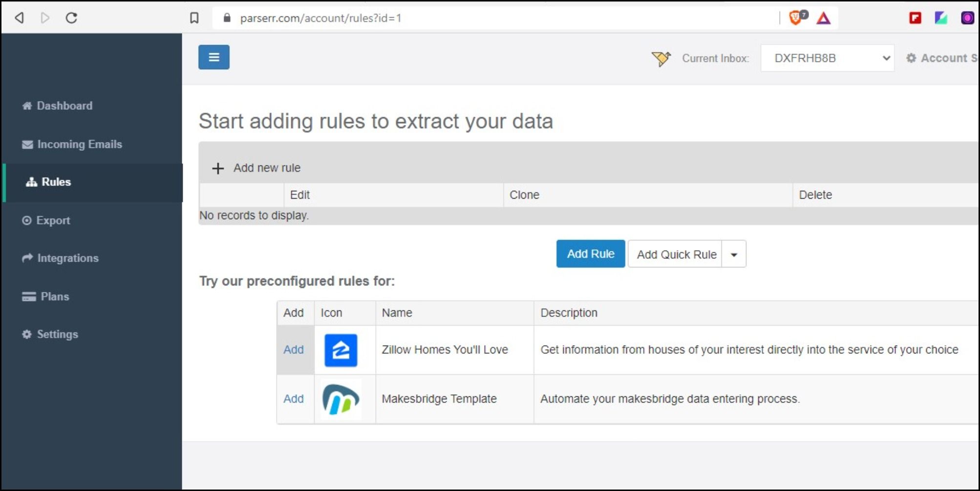Select Export in the sidebar
Screen dimensions: 980x491
[53, 220]
